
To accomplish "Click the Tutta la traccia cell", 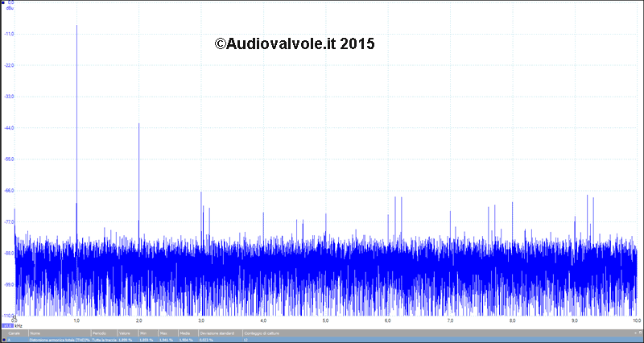I will point(105,340).
